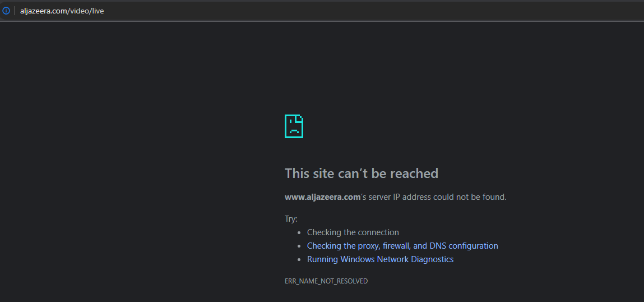Open 'Checking the proxy, firewall, and DNS configuration'
The image size is (644, 302).
pos(402,246)
